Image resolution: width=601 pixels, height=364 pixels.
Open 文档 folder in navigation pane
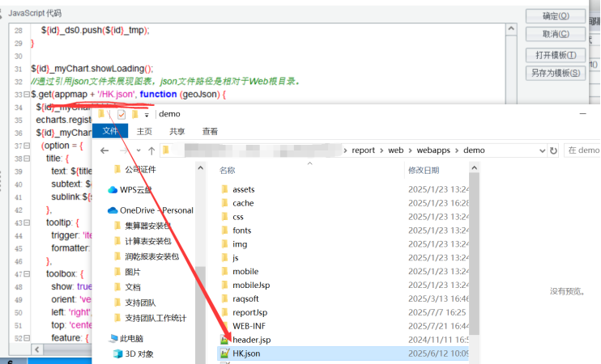[x=132, y=287]
